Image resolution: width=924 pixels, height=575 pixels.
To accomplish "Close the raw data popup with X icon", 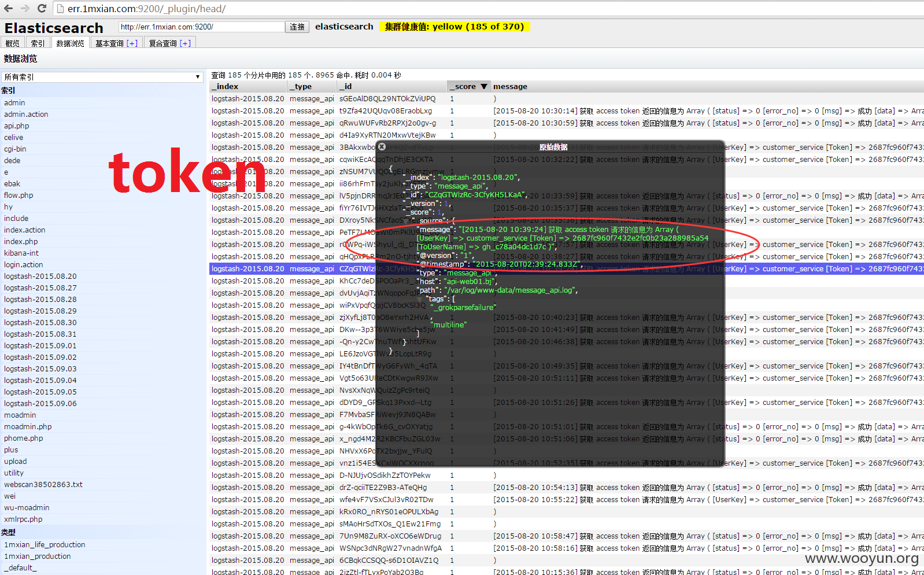I will tap(382, 147).
